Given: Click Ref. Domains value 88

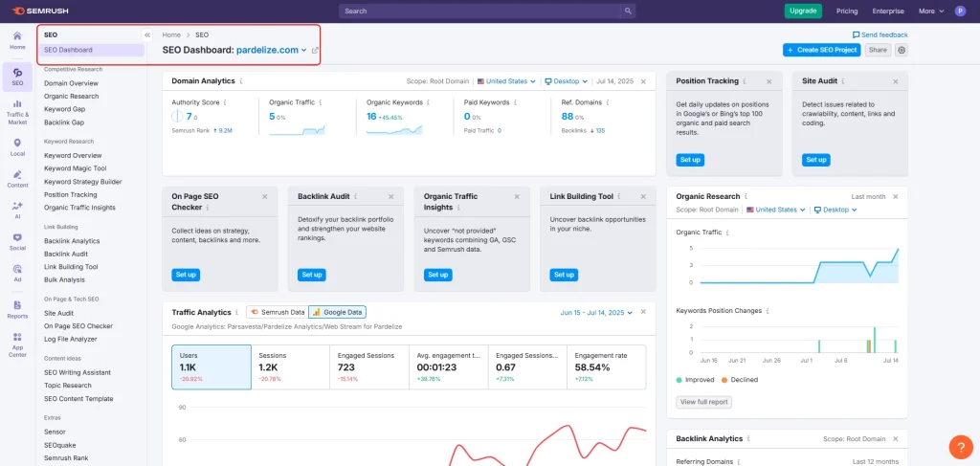Looking at the screenshot, I should click(568, 116).
